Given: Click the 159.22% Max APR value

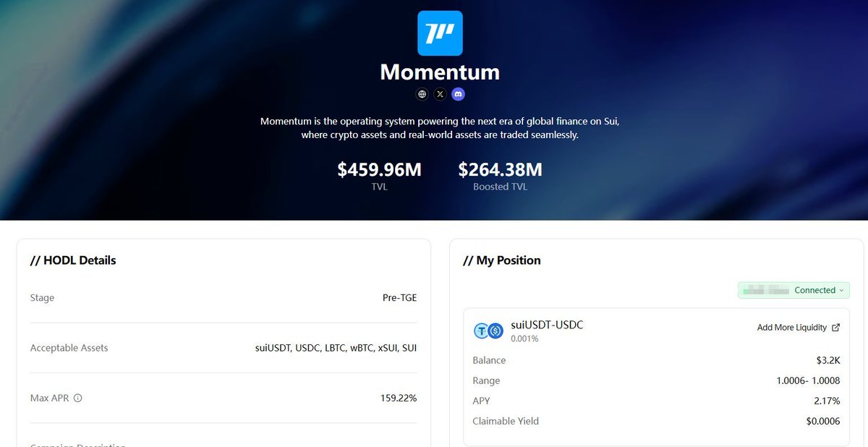Looking at the screenshot, I should click(x=398, y=398).
